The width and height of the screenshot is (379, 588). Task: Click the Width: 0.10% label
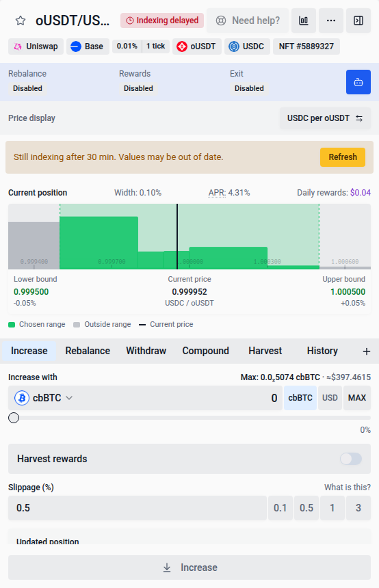(138, 193)
